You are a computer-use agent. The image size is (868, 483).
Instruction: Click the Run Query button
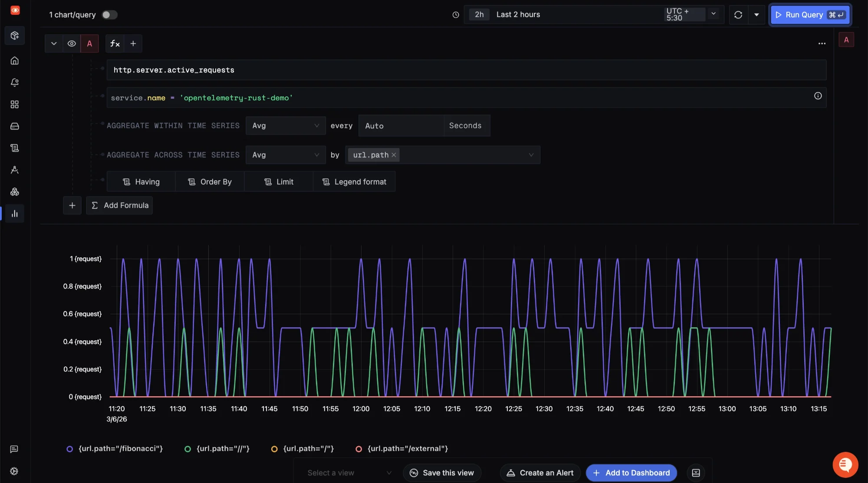pos(809,14)
